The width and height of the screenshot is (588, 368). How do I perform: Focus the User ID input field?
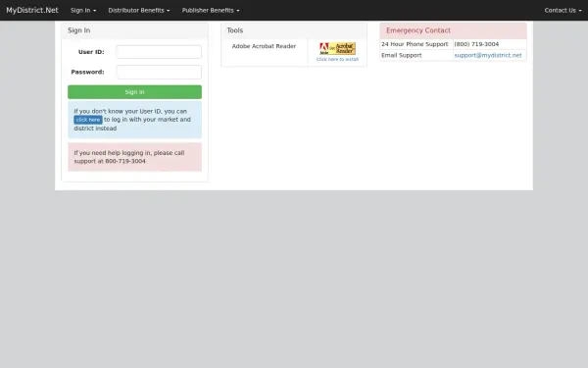coord(159,52)
